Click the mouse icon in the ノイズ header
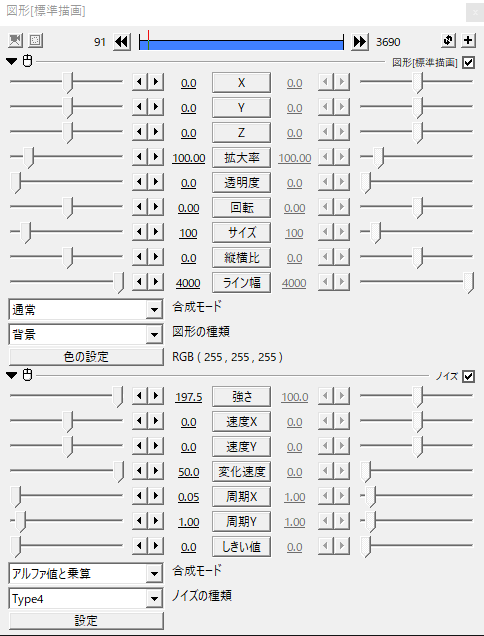Viewport: 484px width, 636px height. 27,375
